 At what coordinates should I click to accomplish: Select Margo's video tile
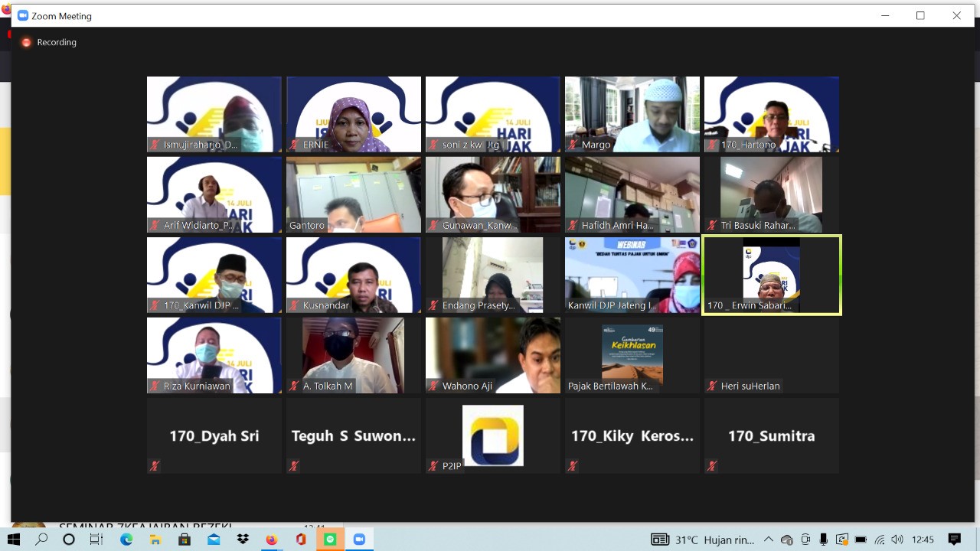632,114
